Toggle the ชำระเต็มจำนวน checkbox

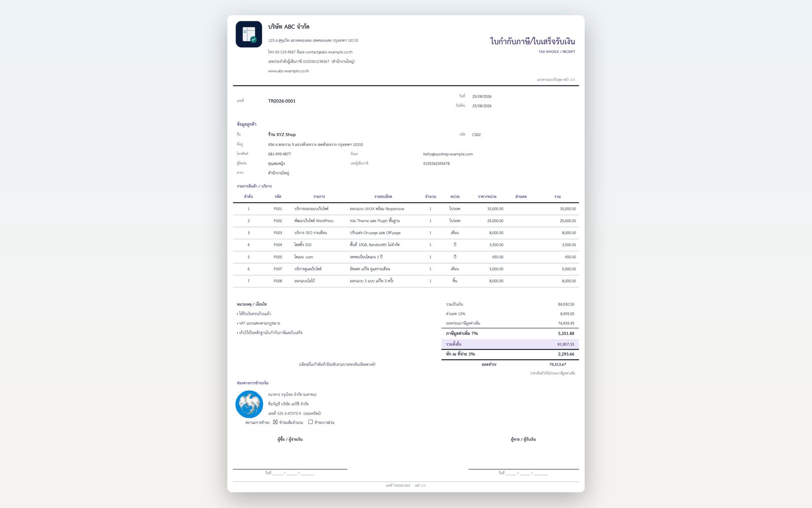(275, 422)
